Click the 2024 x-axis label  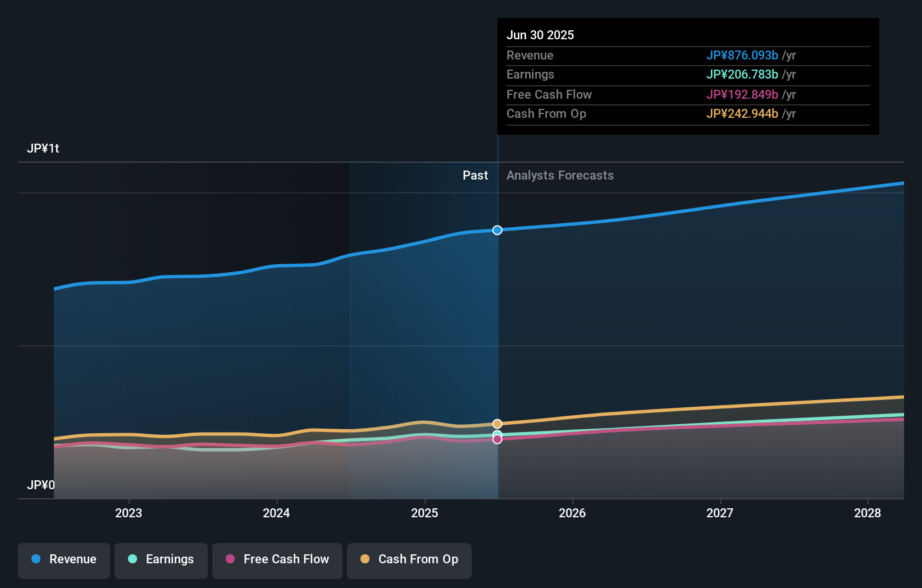tap(276, 513)
